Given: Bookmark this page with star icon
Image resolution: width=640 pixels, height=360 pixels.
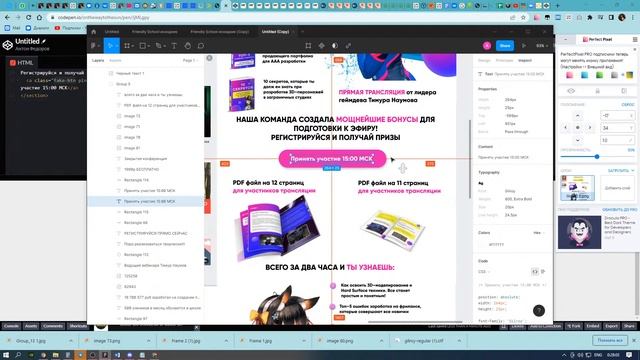Looking at the screenshot, I should coord(523,18).
